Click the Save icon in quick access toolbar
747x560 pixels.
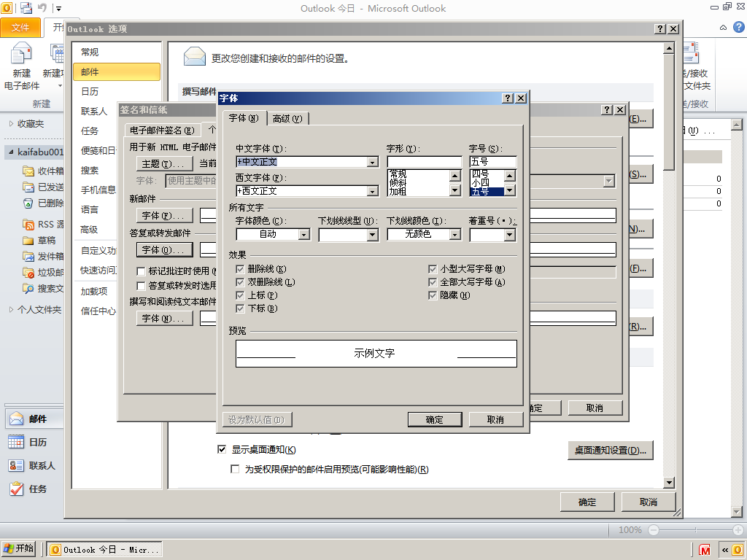27,8
